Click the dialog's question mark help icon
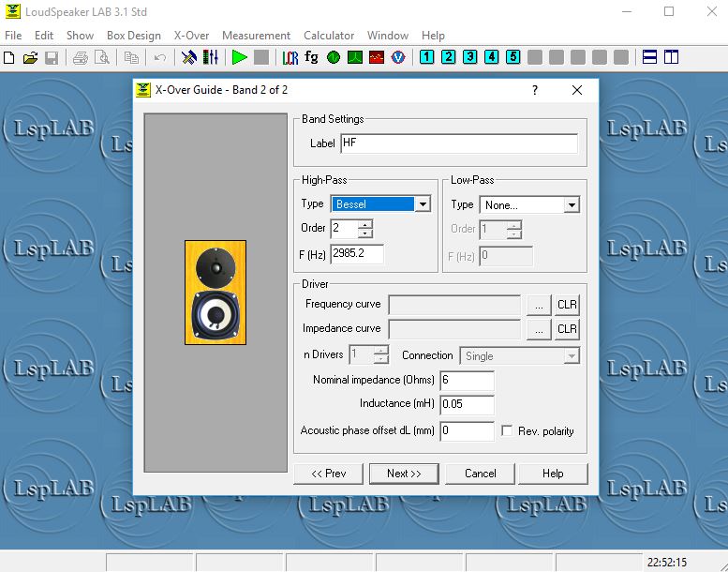The image size is (728, 572). tap(535, 90)
